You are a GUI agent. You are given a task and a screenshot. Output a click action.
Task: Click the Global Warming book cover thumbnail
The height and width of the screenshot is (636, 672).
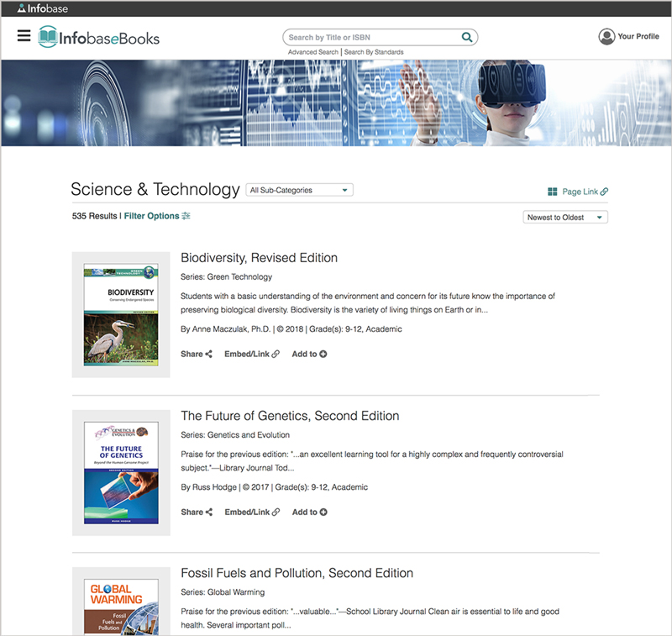point(121,607)
